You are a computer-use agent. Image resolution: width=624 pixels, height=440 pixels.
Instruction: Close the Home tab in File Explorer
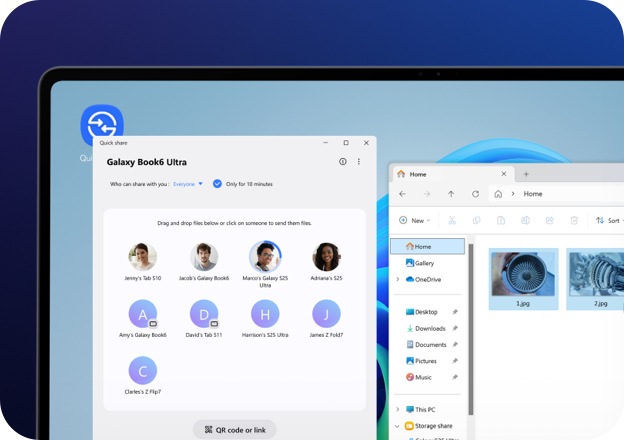point(504,174)
